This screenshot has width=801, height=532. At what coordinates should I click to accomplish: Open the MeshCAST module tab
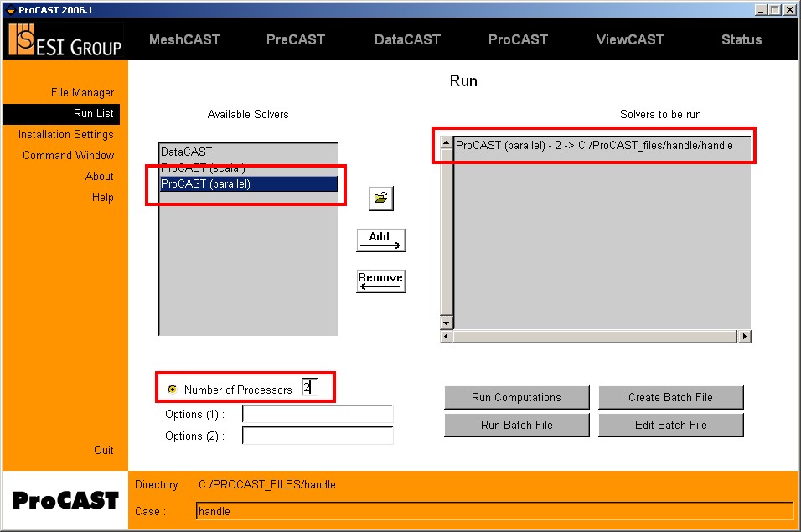(184, 40)
